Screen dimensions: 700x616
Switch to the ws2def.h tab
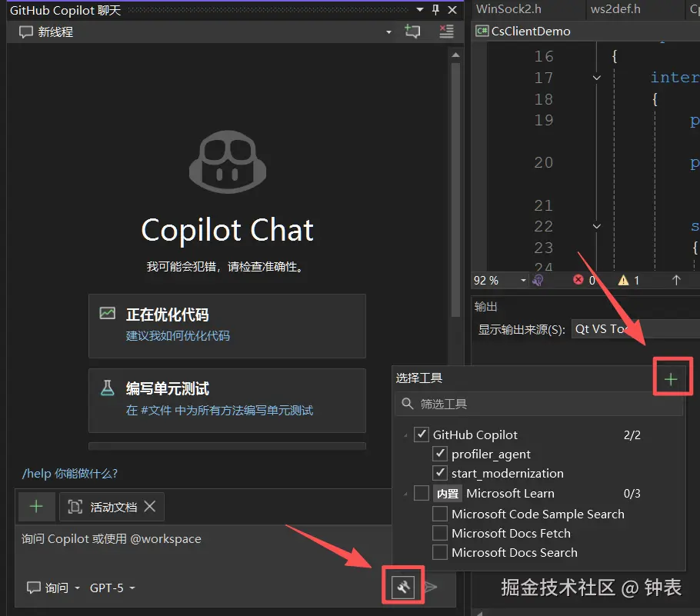coord(615,9)
